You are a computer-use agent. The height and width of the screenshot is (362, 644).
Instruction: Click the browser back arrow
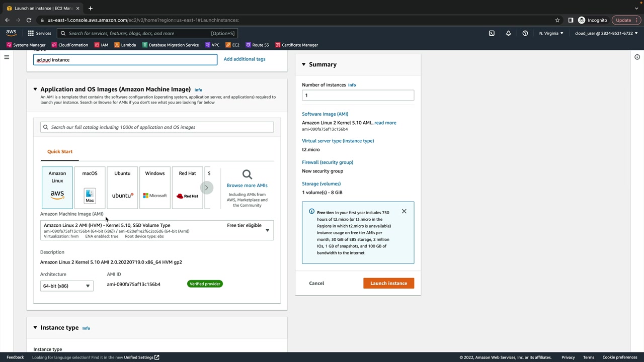7,20
